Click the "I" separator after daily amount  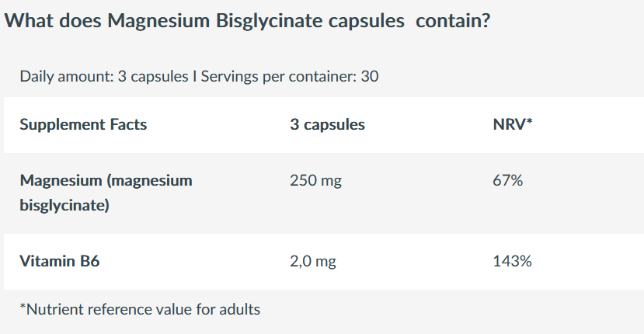click(x=194, y=77)
